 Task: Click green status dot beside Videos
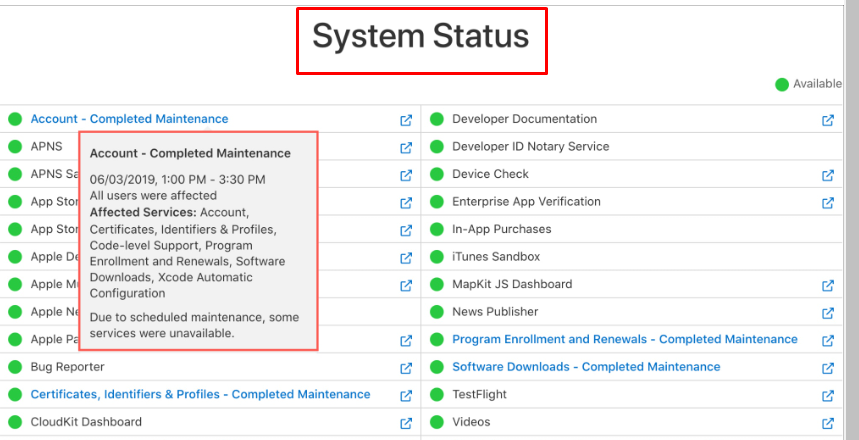[437, 422]
